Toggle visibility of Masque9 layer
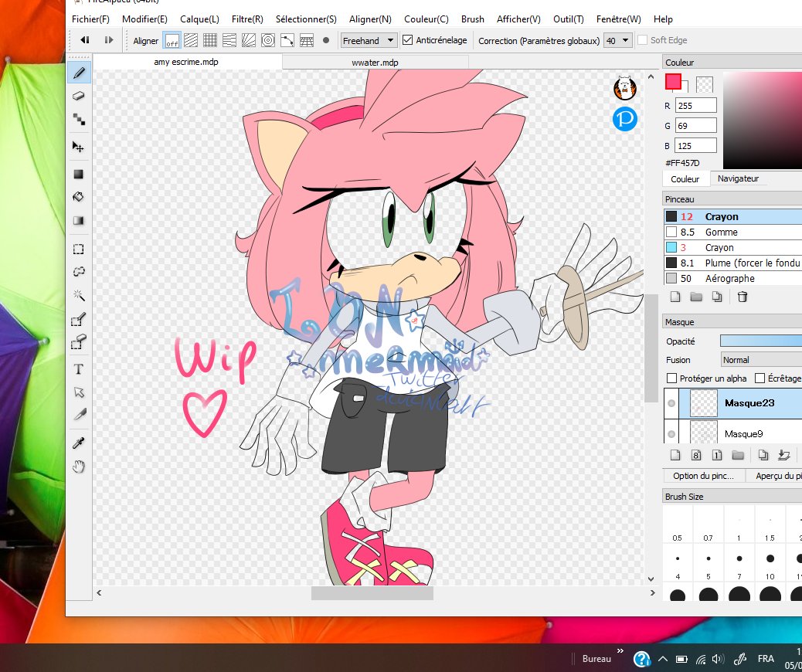 pos(671,433)
